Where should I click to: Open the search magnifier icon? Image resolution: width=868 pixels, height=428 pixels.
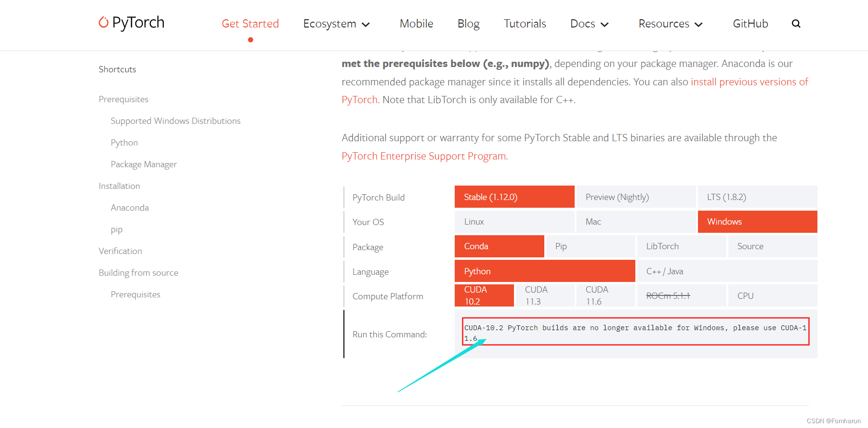click(x=796, y=24)
